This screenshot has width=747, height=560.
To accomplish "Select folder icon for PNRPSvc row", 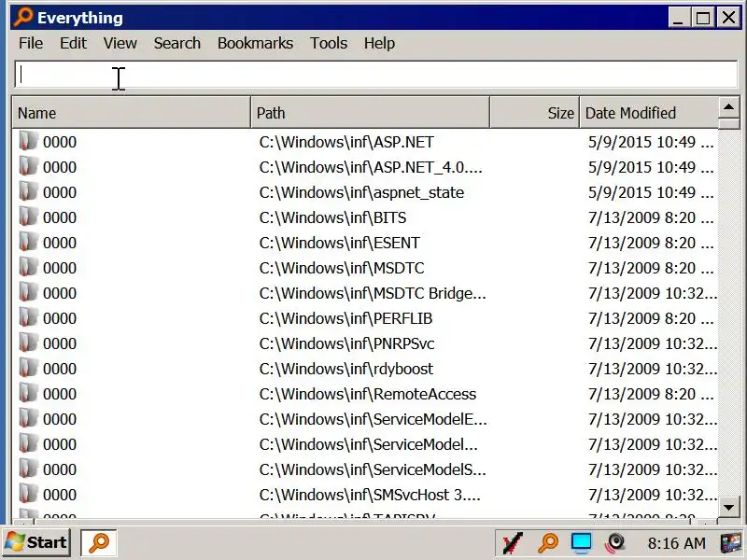I will tap(28, 343).
